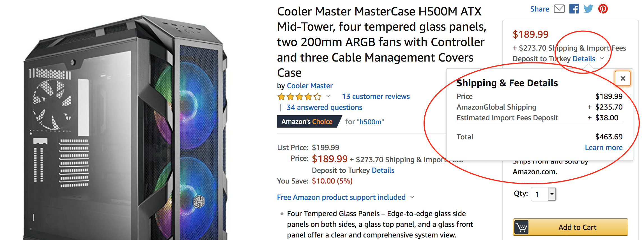Share product on Pinterest
The width and height of the screenshot is (644, 240).
[x=603, y=9]
